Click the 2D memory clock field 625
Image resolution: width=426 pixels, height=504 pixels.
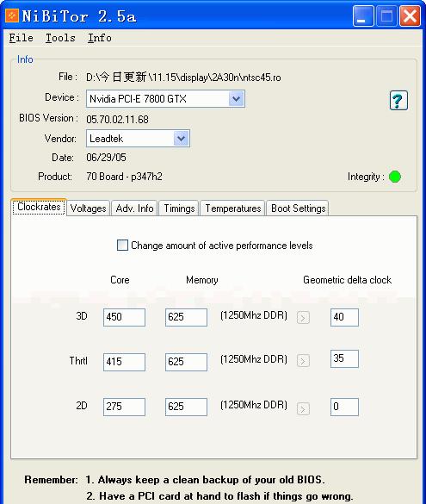tap(186, 407)
